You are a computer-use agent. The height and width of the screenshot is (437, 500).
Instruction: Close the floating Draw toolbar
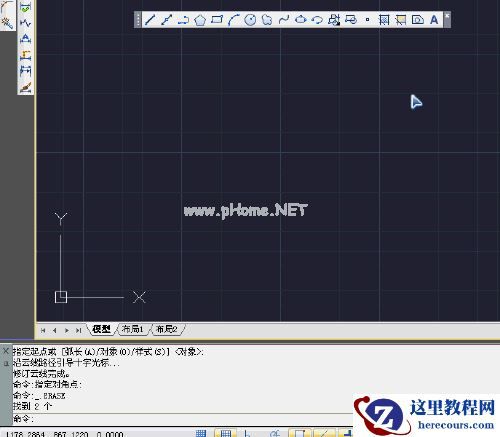point(447,16)
